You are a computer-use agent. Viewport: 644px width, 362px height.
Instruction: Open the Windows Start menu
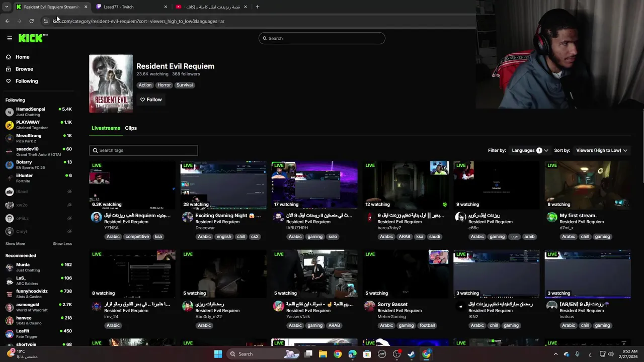(x=218, y=354)
